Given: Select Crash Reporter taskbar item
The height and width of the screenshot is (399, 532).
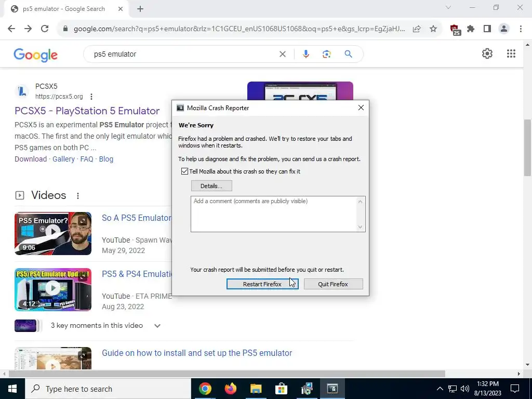Looking at the screenshot, I should [x=332, y=389].
